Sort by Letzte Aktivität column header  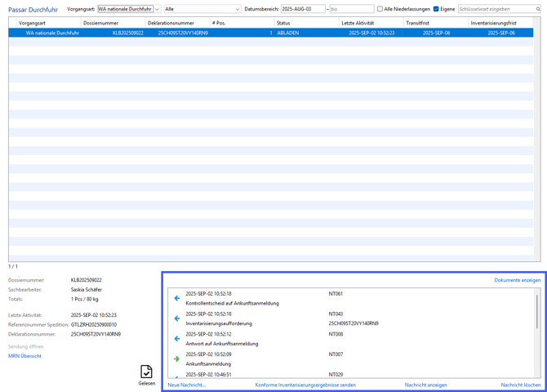(358, 23)
